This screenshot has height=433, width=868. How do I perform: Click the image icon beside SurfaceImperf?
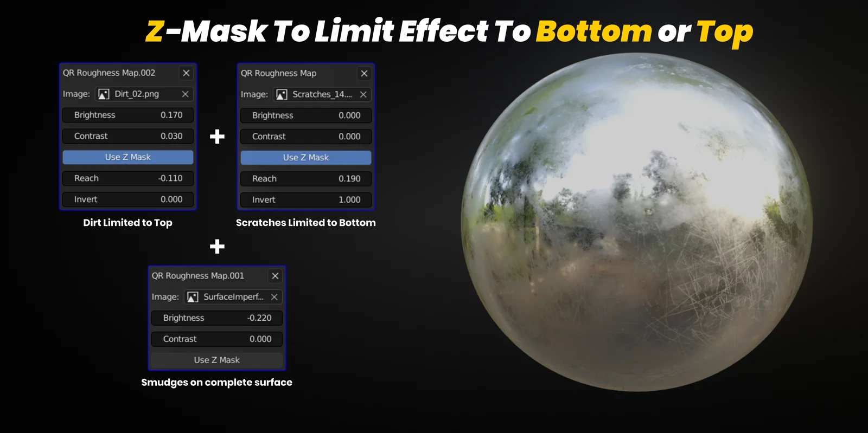click(193, 297)
